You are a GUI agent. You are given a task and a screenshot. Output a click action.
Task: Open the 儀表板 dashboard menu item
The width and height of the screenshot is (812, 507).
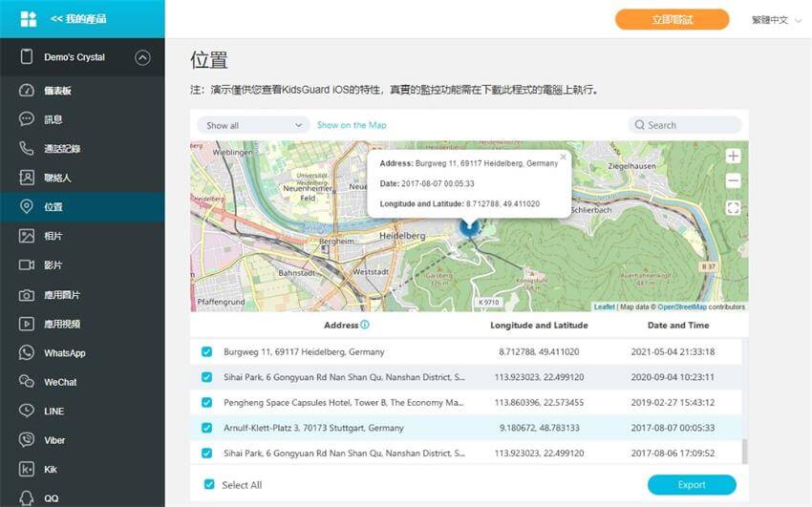(x=57, y=91)
